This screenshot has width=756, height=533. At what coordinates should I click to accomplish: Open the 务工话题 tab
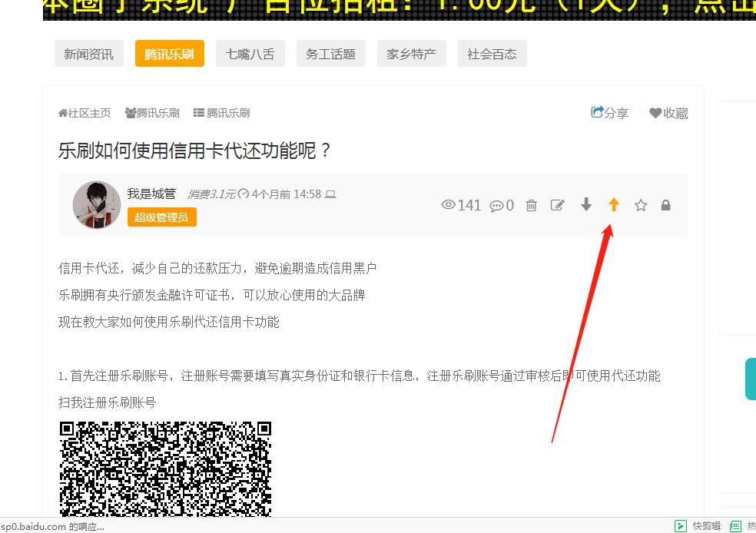[330, 54]
